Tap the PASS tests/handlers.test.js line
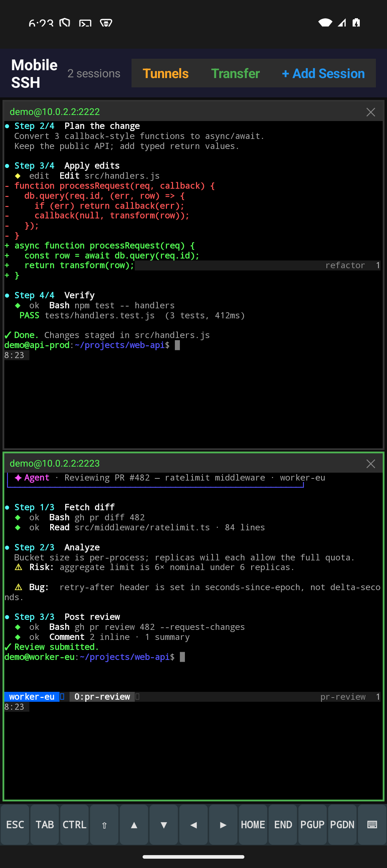 (132, 315)
